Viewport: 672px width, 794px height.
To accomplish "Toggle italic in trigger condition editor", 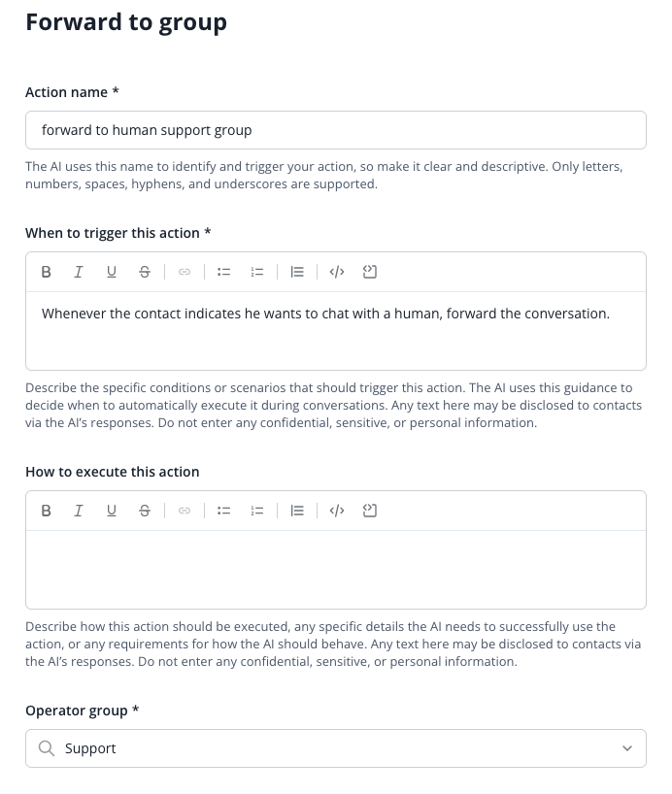I will point(79,272).
